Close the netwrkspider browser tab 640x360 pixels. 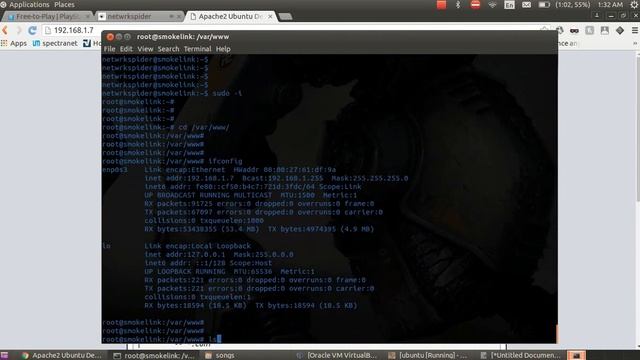(178, 16)
